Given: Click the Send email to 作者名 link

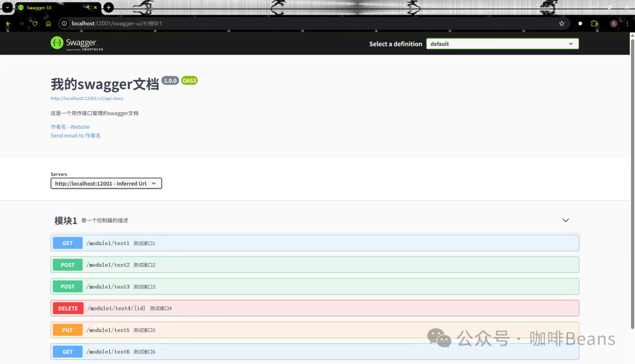Looking at the screenshot, I should coord(75,135).
